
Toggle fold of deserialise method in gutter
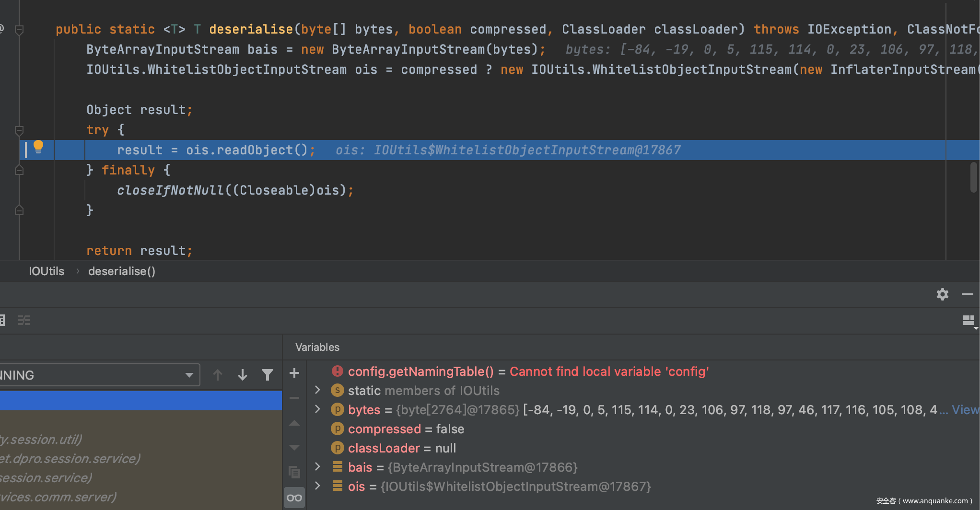(19, 30)
